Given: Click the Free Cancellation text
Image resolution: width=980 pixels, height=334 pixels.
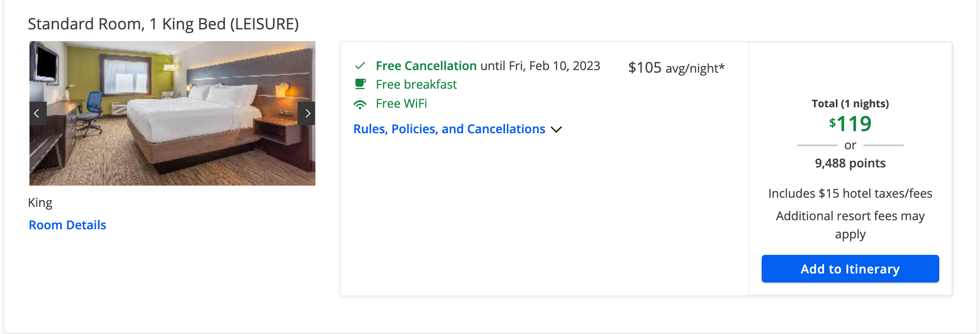Looking at the screenshot, I should [x=426, y=66].
